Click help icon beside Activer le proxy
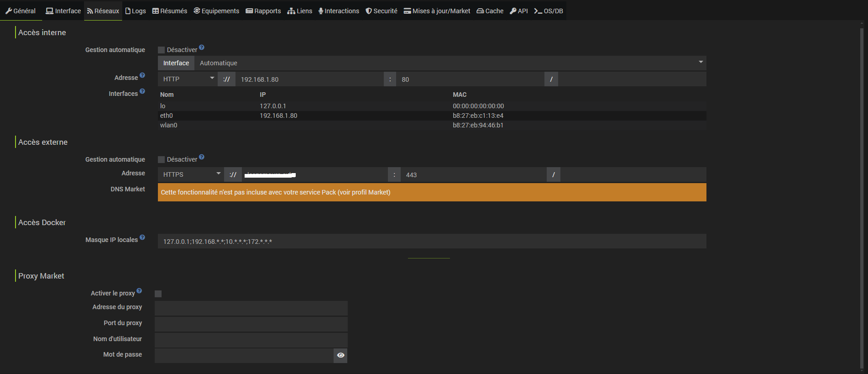 tap(139, 291)
